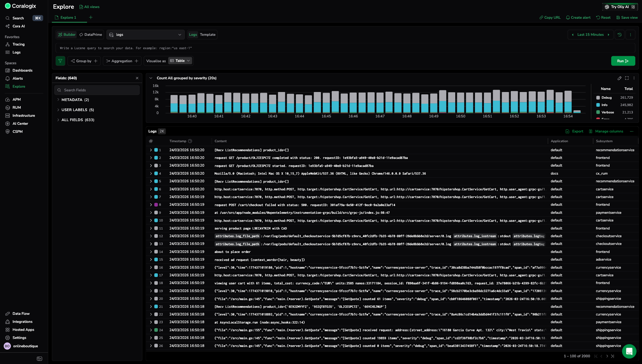The width and height of the screenshot is (642, 364).
Task: Open the support chat bubble
Action: pos(629,351)
